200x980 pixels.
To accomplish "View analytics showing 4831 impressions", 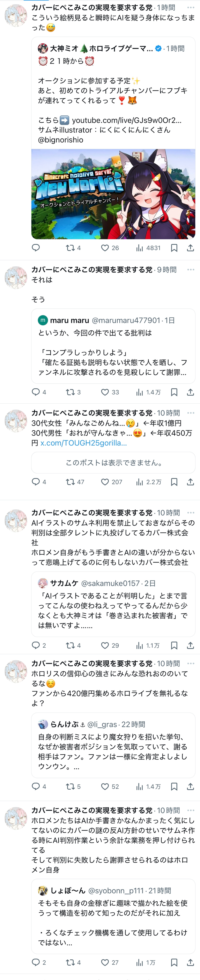I will pyautogui.click(x=148, y=248).
